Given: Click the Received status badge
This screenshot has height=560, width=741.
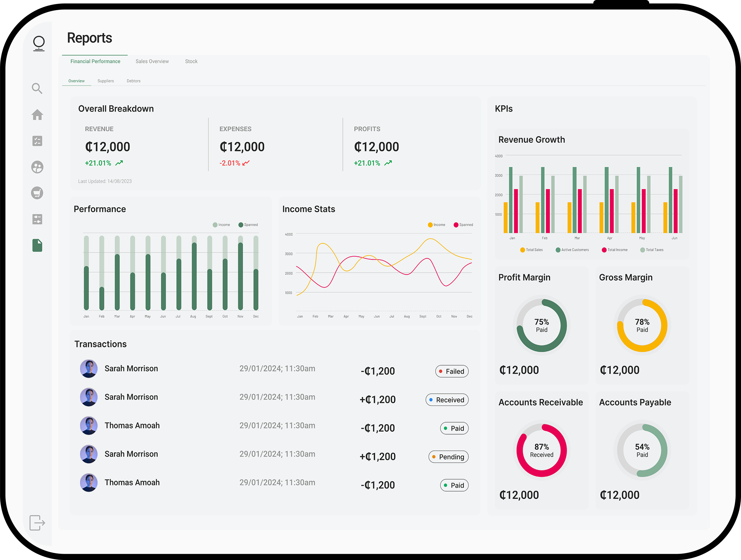Looking at the screenshot, I should pyautogui.click(x=447, y=400).
